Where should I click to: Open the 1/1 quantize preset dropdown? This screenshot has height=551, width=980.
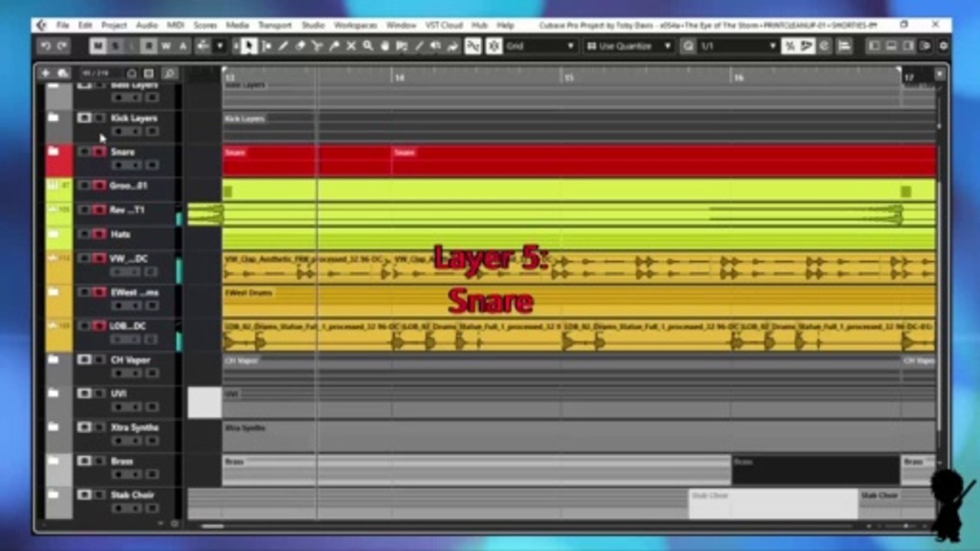tap(738, 46)
